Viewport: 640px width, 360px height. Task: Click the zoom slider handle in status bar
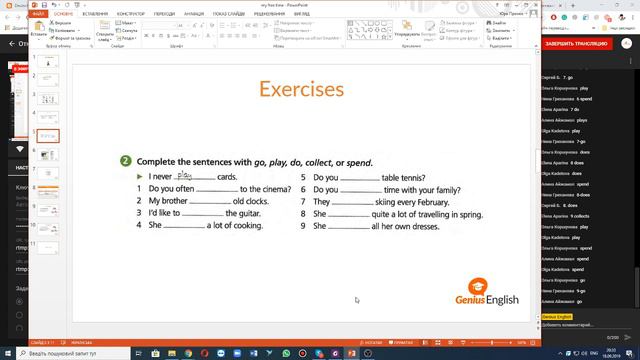[x=492, y=343]
